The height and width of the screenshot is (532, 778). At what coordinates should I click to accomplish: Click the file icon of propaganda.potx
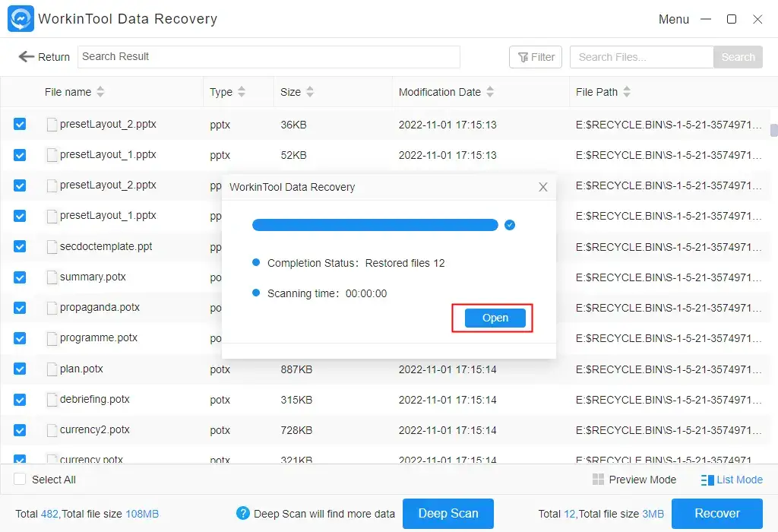[52, 308]
